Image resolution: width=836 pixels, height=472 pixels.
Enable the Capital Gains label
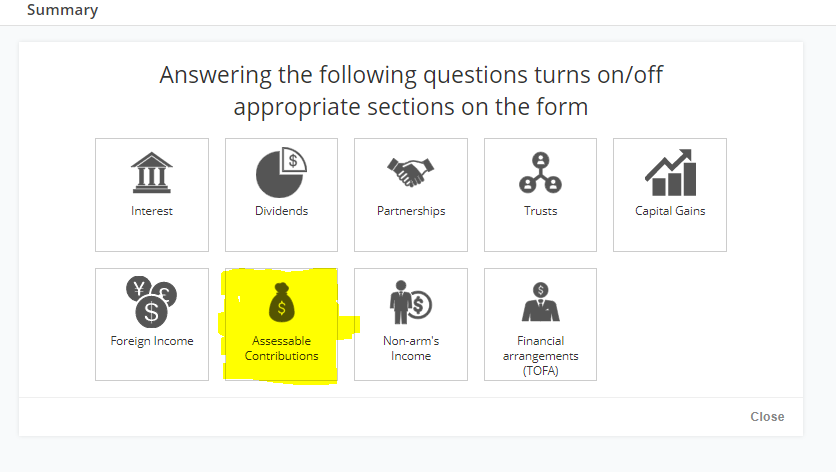pyautogui.click(x=670, y=211)
